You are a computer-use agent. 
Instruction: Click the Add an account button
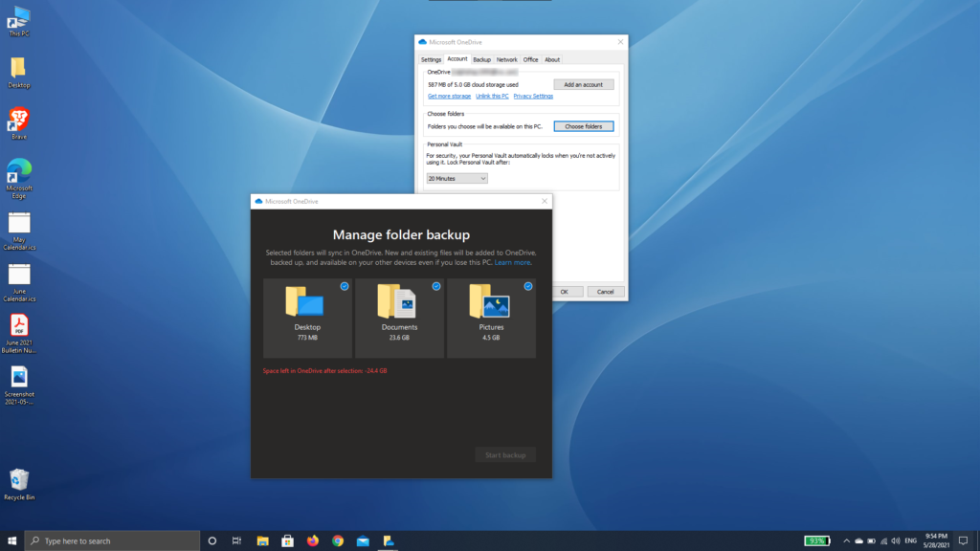[583, 84]
